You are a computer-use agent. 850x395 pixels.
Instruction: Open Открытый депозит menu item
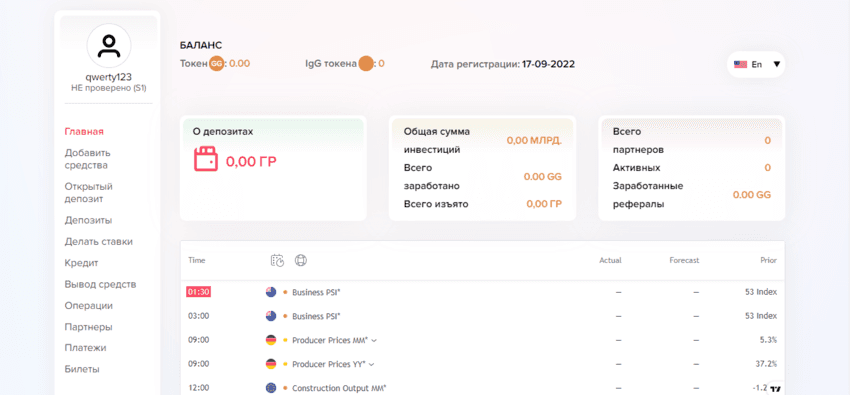[x=88, y=192]
